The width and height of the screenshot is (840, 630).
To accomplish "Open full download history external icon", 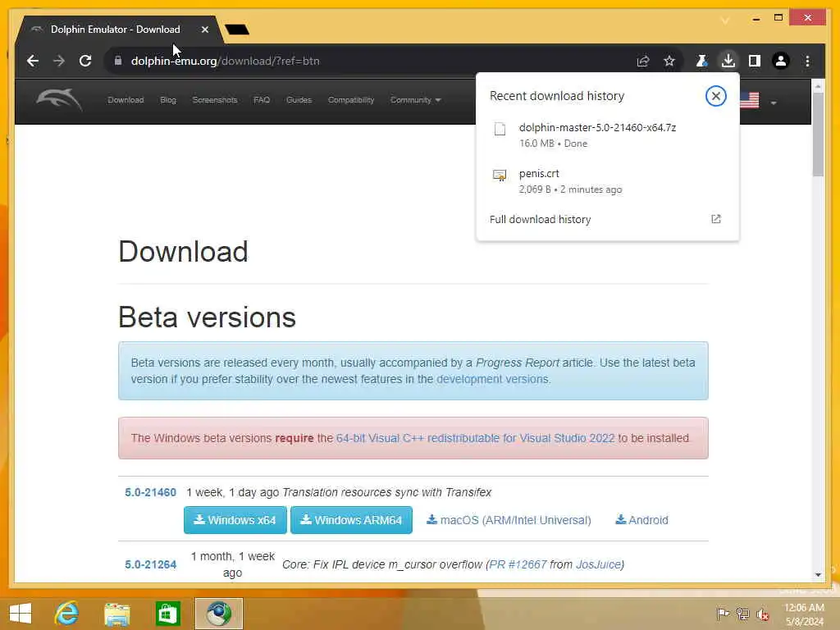I will [x=715, y=219].
